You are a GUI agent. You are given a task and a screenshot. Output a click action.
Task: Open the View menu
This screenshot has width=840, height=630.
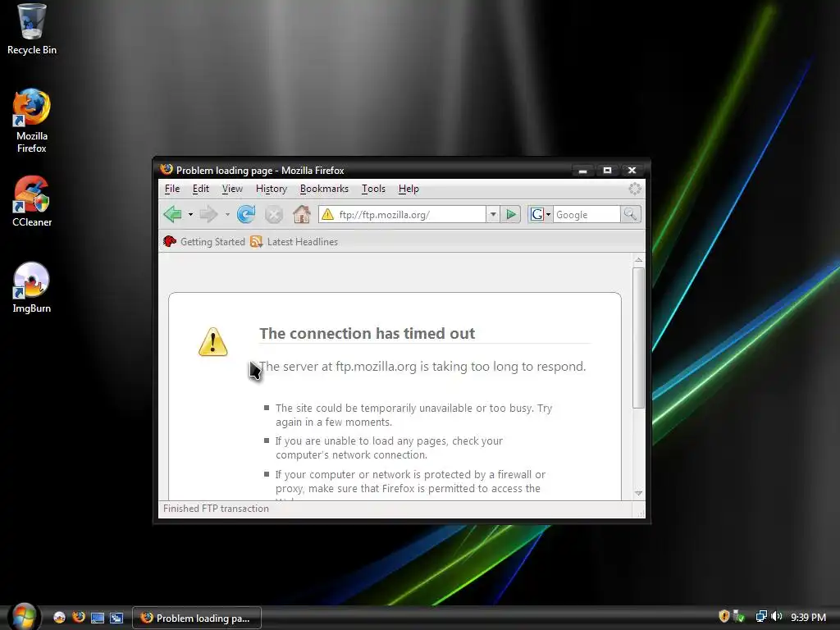coord(232,189)
